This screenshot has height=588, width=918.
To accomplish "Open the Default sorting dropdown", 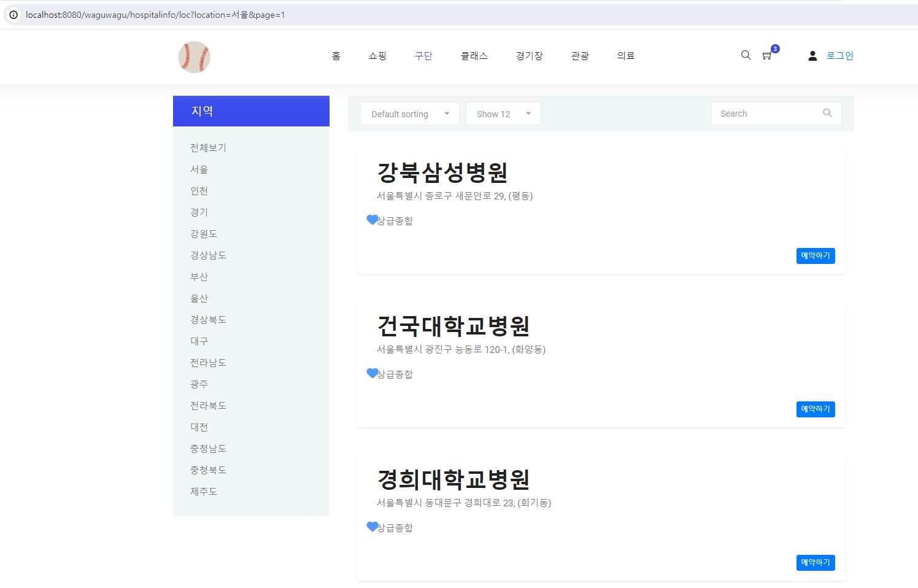I will 410,114.
